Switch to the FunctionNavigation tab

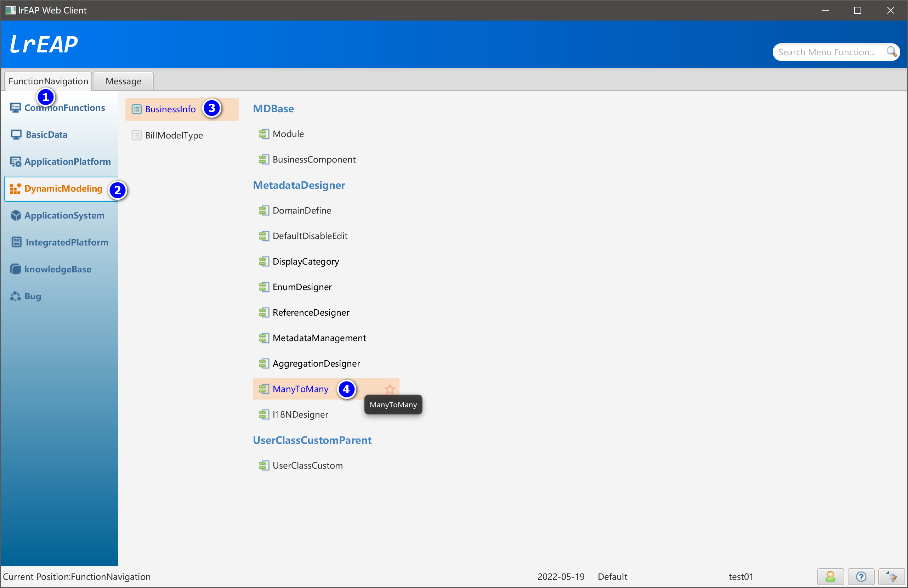[x=48, y=81]
